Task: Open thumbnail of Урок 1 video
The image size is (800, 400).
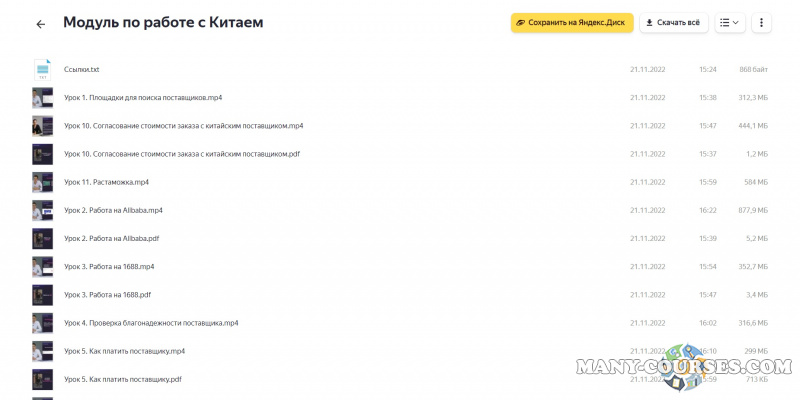Action: pos(42,98)
